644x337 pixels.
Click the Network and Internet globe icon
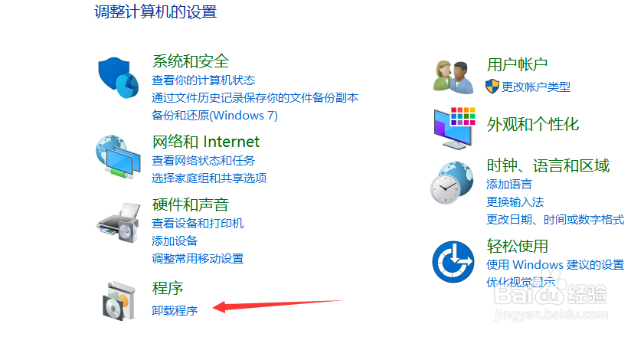118,156
